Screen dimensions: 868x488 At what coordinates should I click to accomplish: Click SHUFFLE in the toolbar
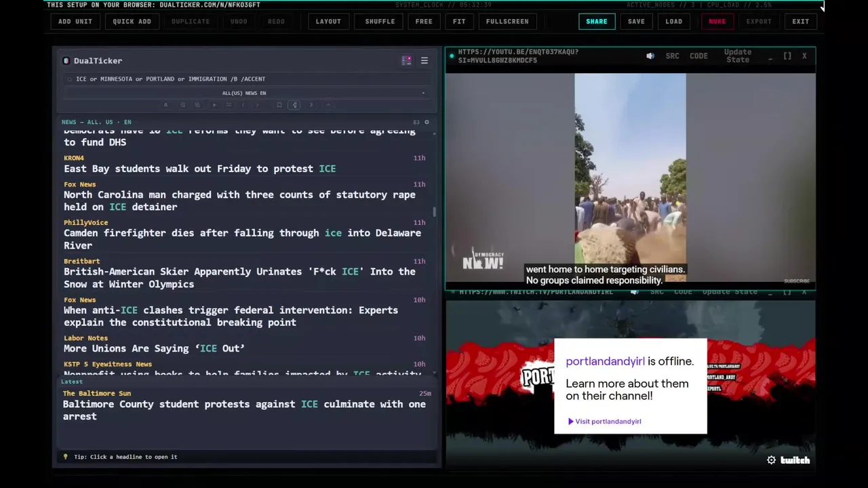click(x=380, y=21)
